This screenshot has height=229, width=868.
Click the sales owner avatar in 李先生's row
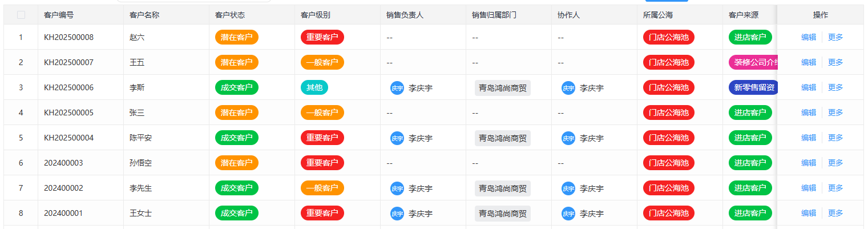397,188
